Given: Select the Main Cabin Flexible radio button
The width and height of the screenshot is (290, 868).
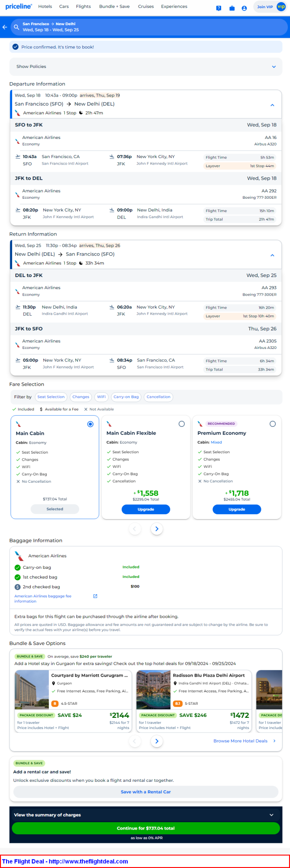Looking at the screenshot, I should pos(181,424).
